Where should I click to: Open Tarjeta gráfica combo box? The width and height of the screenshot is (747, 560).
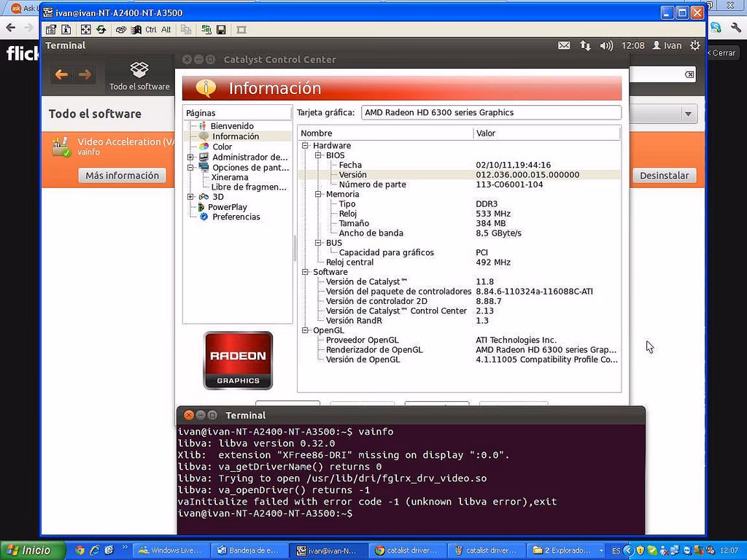tap(491, 113)
